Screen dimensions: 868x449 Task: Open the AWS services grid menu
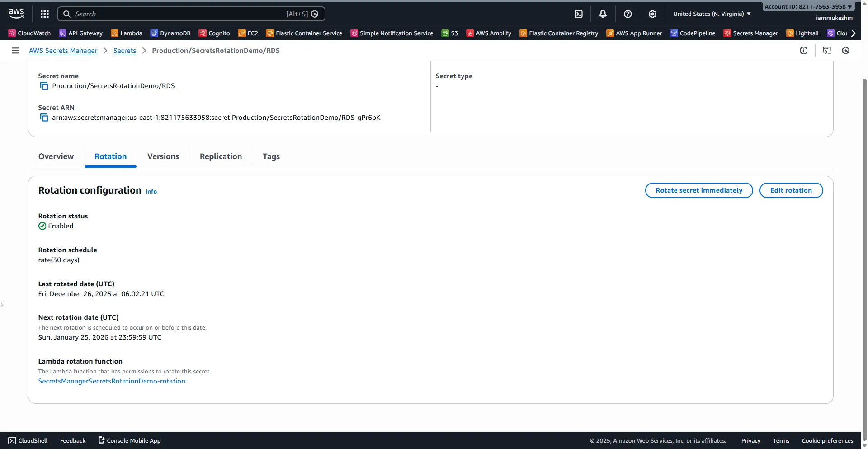pyautogui.click(x=44, y=14)
